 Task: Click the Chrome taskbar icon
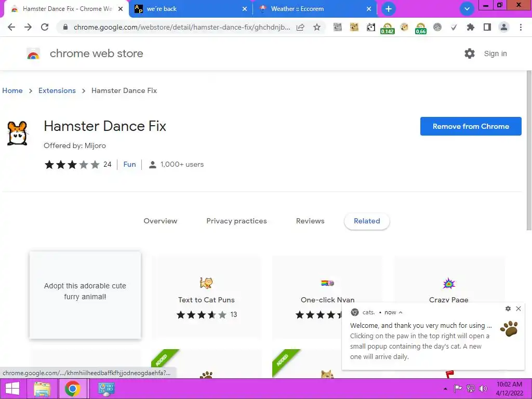pyautogui.click(x=72, y=389)
